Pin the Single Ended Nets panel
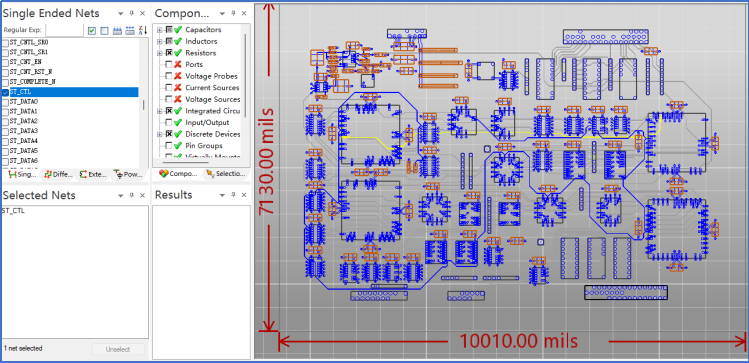 click(x=132, y=13)
